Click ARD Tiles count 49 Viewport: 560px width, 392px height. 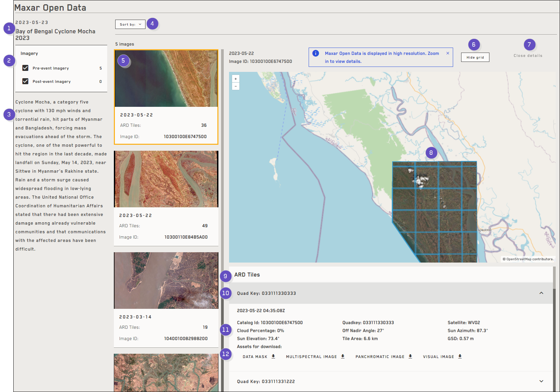tap(205, 226)
